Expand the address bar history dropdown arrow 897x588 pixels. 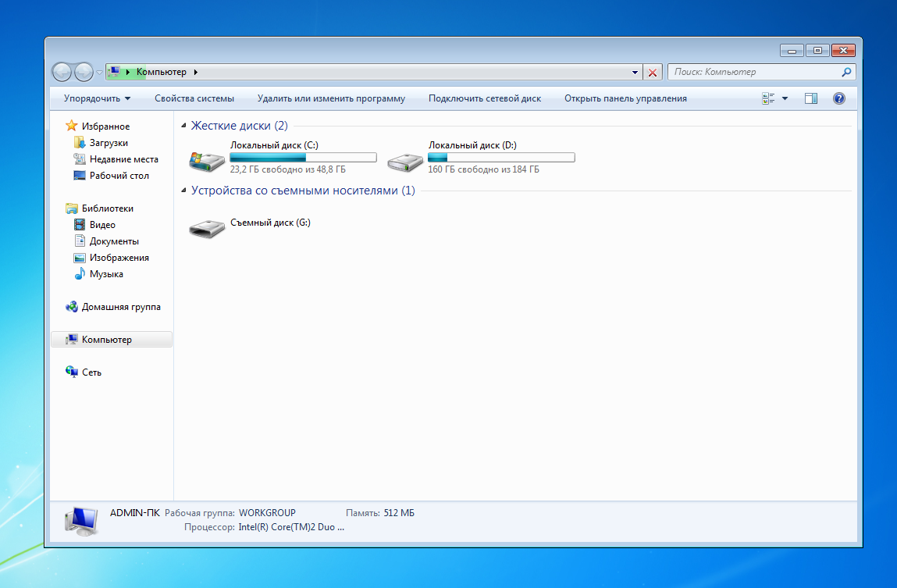point(635,73)
